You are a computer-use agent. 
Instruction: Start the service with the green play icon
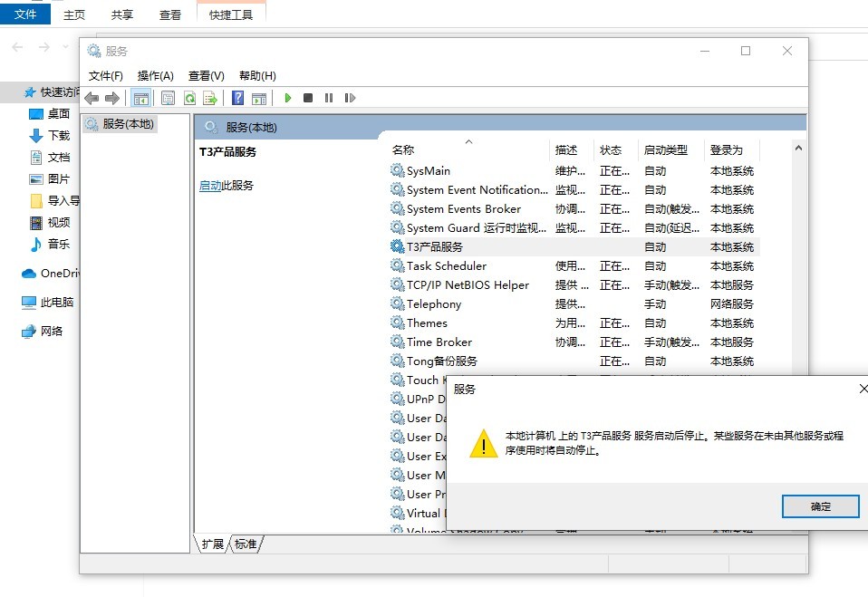pos(288,98)
